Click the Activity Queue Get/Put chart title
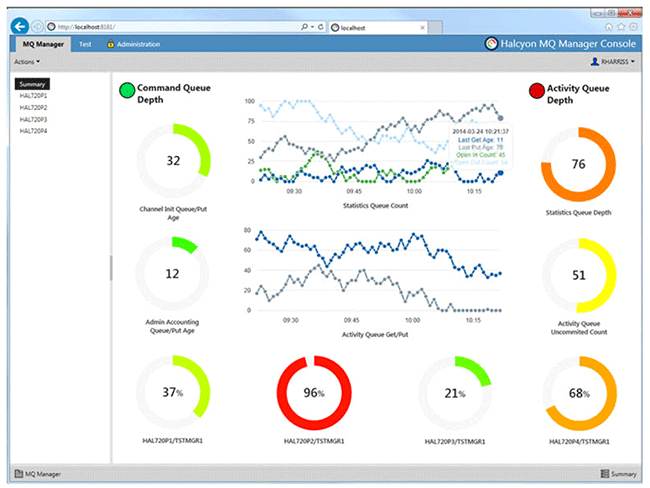Image resolution: width=650 pixels, height=488 pixels. click(x=375, y=335)
